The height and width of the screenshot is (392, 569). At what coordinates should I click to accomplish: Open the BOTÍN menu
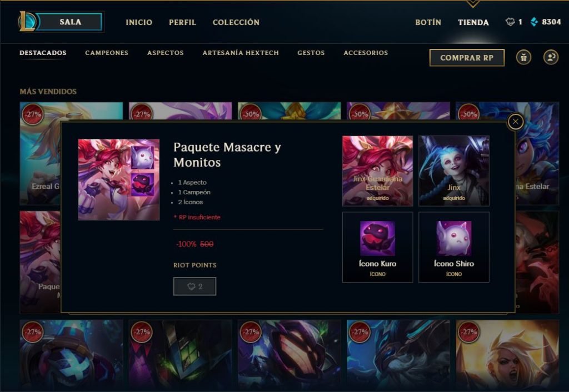pos(428,22)
